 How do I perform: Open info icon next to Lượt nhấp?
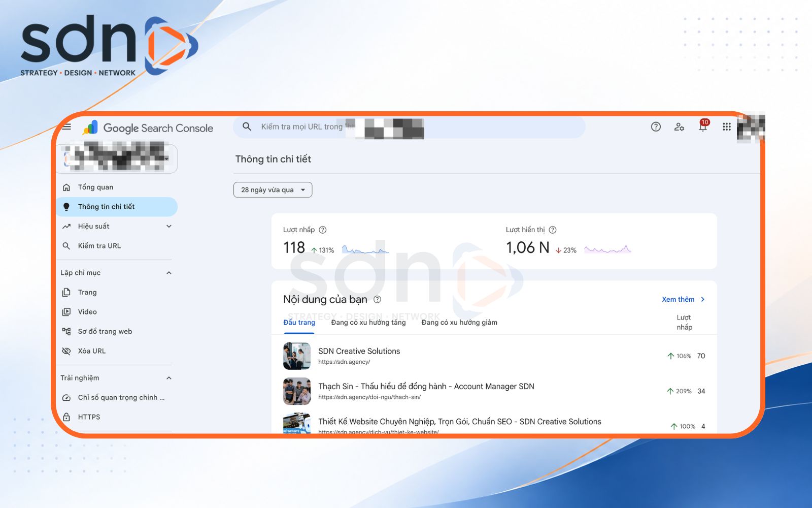coord(322,230)
